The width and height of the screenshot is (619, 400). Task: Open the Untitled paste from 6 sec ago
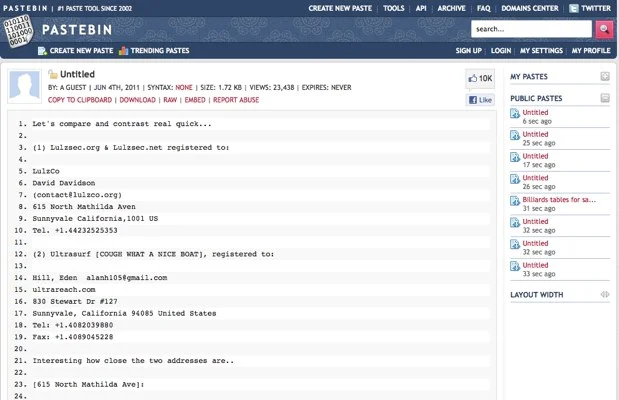535,113
